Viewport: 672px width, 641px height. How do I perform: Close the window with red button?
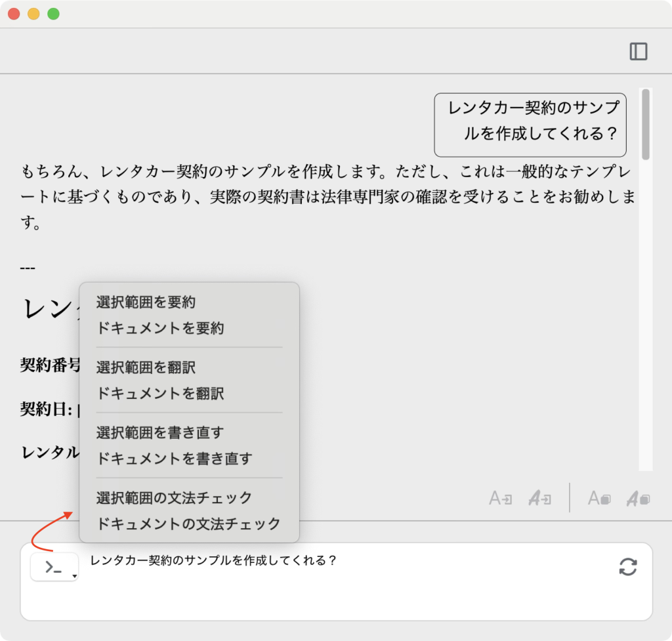(x=14, y=14)
